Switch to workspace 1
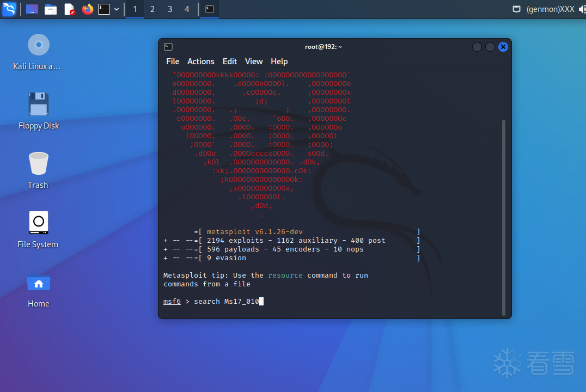This screenshot has width=586, height=392. point(135,9)
